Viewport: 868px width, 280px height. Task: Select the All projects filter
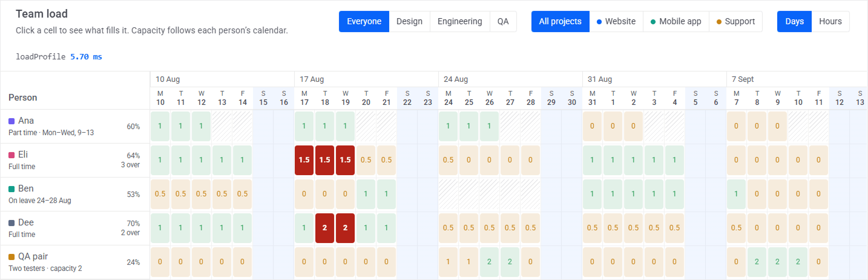tap(561, 21)
